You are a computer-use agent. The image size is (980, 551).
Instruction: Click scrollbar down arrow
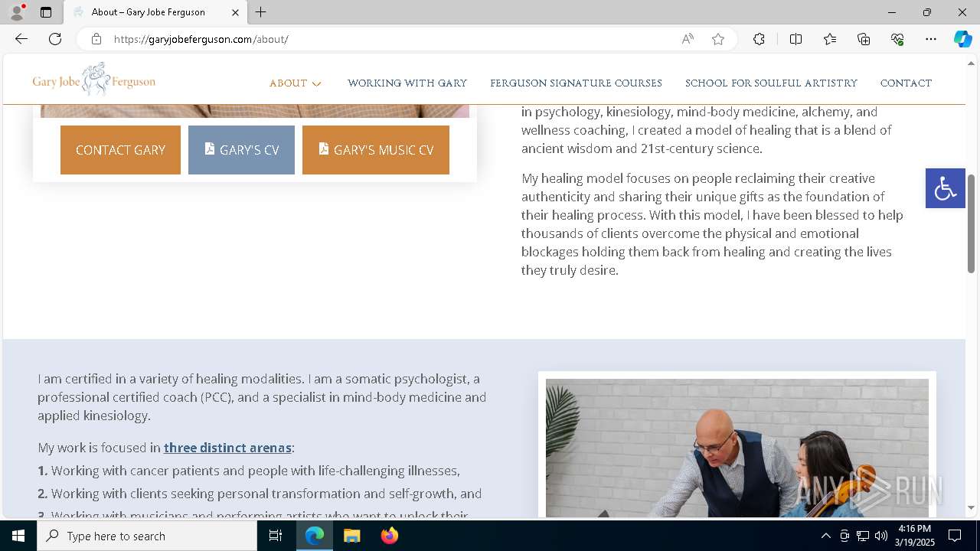[971, 507]
